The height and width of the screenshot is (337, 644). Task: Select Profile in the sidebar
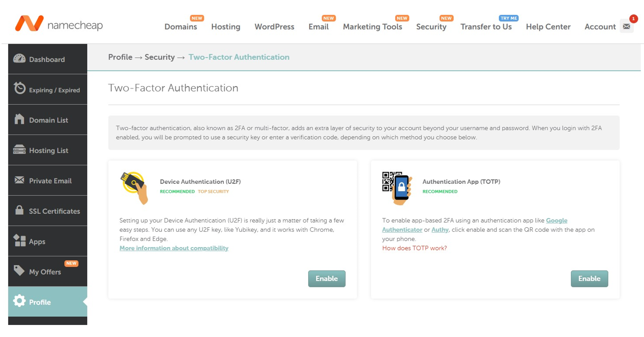pyautogui.click(x=48, y=302)
